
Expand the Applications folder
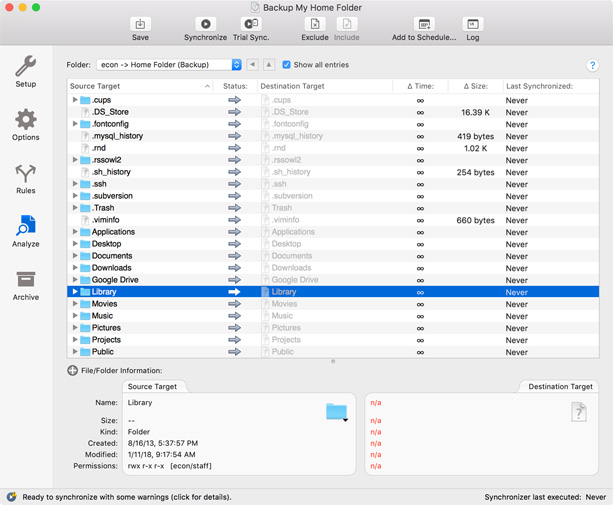click(75, 231)
